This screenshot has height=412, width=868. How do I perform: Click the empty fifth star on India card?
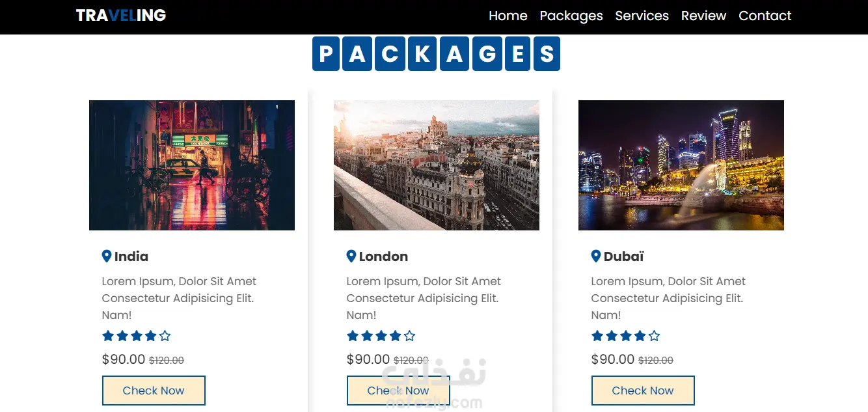pos(165,336)
